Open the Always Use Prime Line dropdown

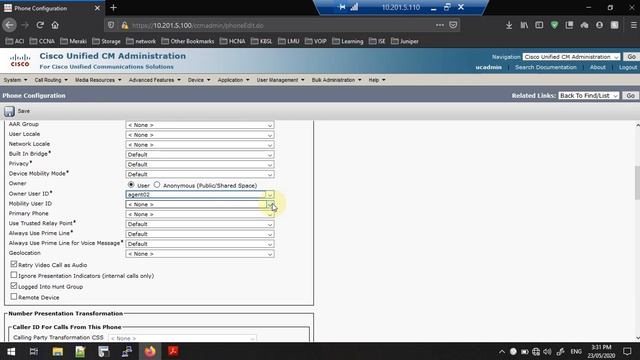click(x=200, y=234)
